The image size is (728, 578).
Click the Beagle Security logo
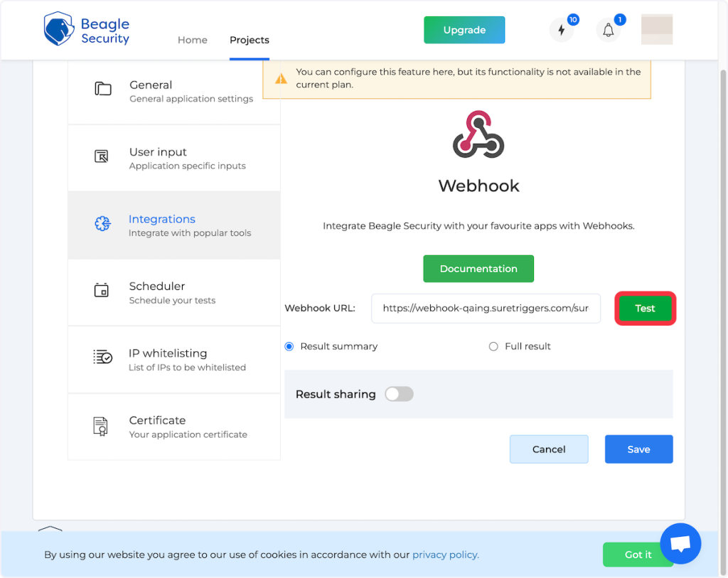pos(86,30)
